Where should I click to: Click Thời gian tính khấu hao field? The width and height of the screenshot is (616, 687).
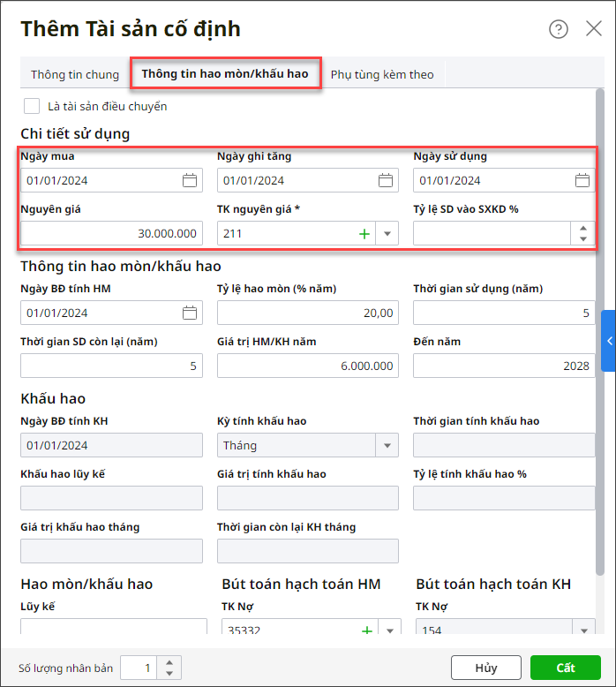coord(504,445)
